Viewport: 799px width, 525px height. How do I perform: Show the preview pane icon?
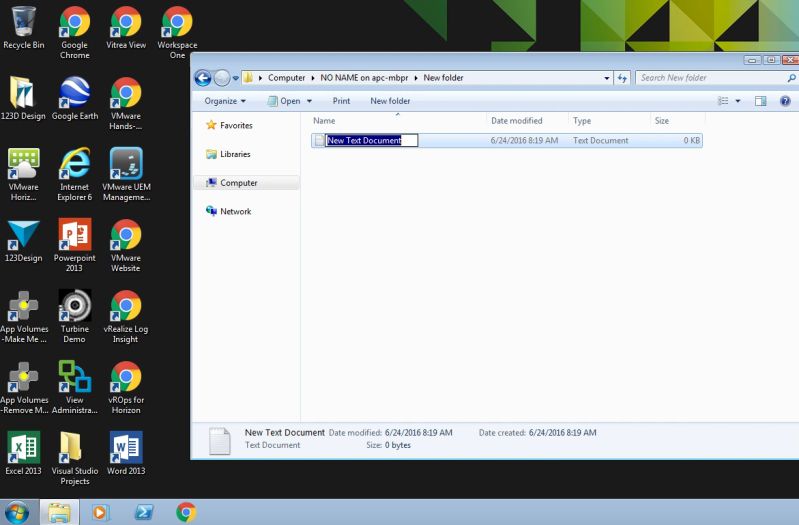coord(760,101)
